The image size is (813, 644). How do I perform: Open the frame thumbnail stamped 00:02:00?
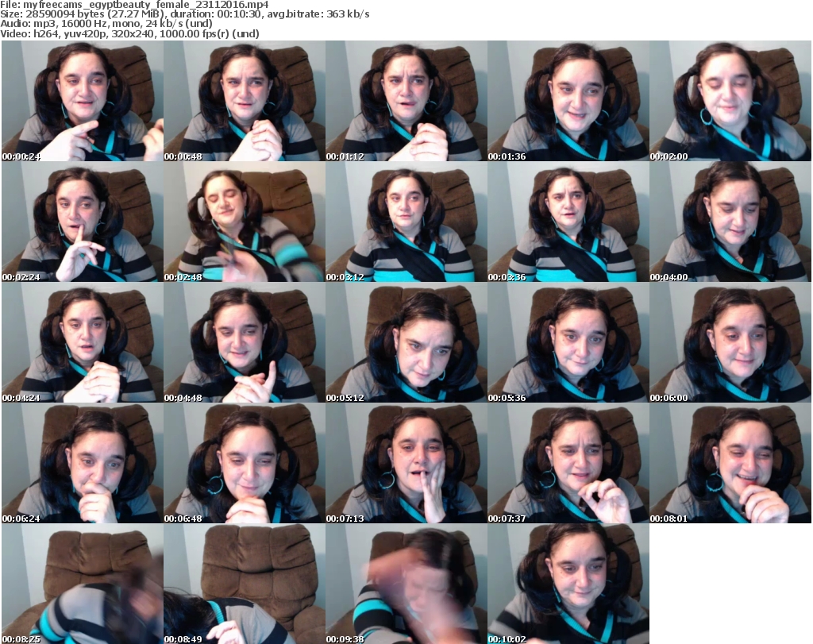click(x=730, y=101)
